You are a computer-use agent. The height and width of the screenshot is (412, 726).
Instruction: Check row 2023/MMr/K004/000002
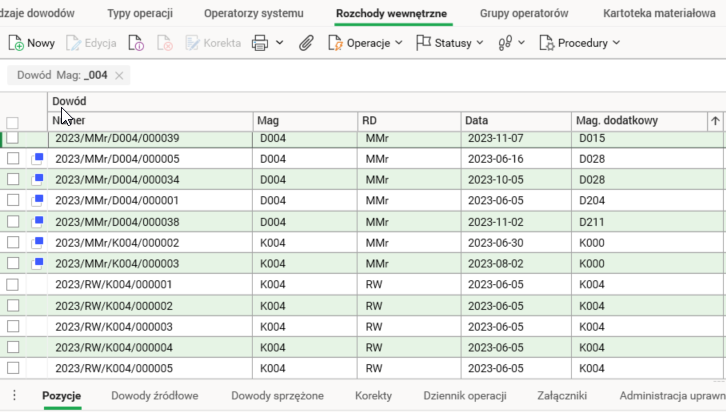13,242
